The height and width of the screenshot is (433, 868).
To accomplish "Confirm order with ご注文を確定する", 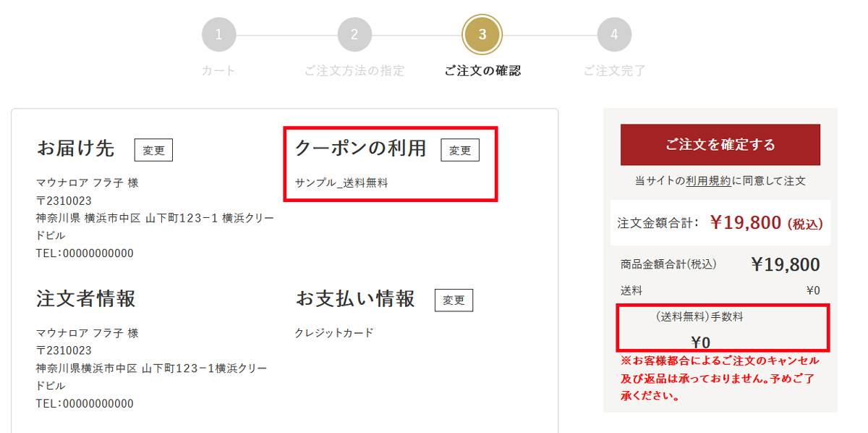I will 720,145.
